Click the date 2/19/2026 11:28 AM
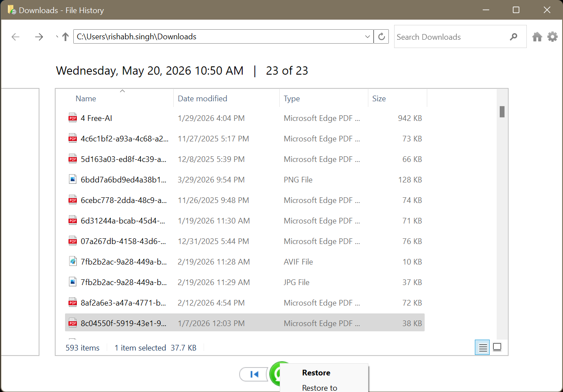Image resolution: width=563 pixels, height=392 pixels. pyautogui.click(x=214, y=261)
